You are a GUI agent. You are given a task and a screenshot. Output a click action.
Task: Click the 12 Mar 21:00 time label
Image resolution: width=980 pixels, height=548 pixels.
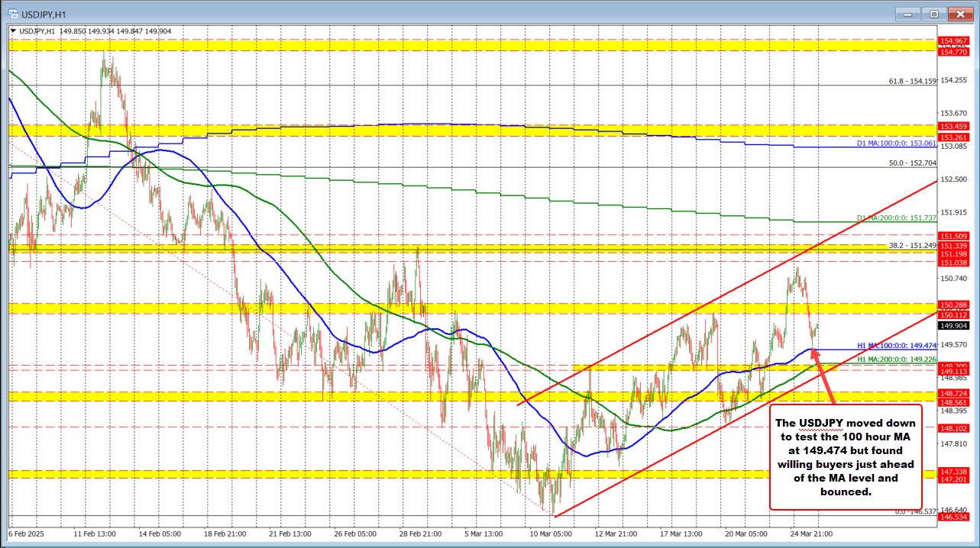(x=618, y=533)
